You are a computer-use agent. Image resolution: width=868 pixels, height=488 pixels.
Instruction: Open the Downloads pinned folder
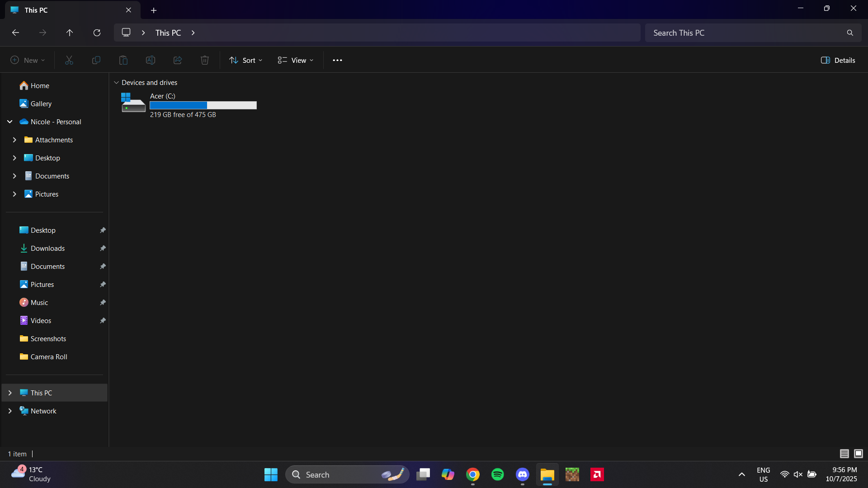coord(48,248)
